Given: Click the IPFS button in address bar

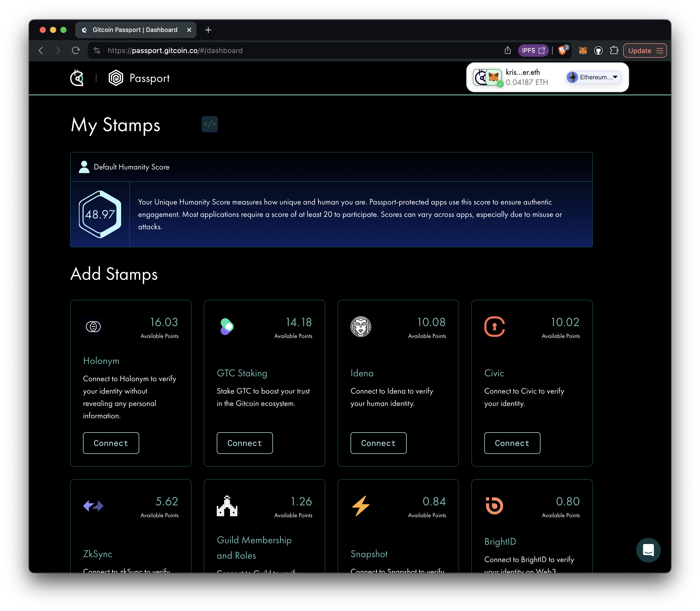Looking at the screenshot, I should (533, 50).
